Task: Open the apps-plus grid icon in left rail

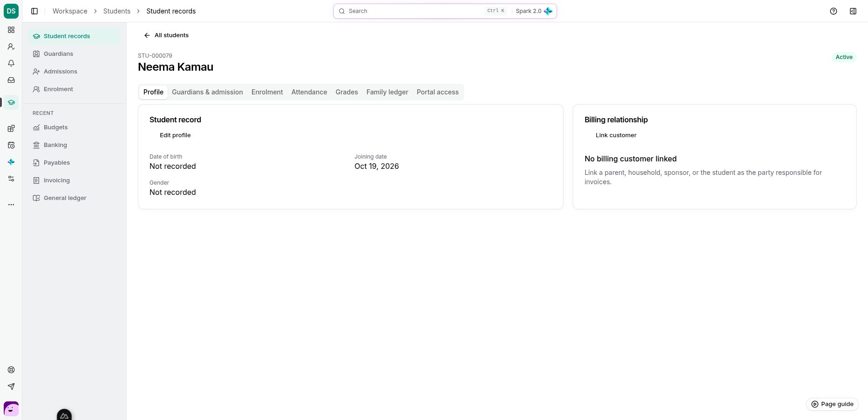Action: [x=11, y=128]
